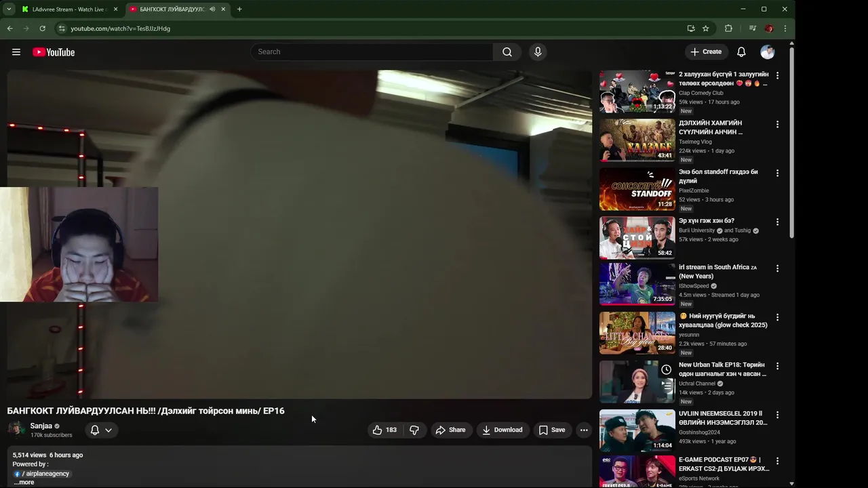Open Sanjaa channel name link
868x488 pixels.
point(41,426)
